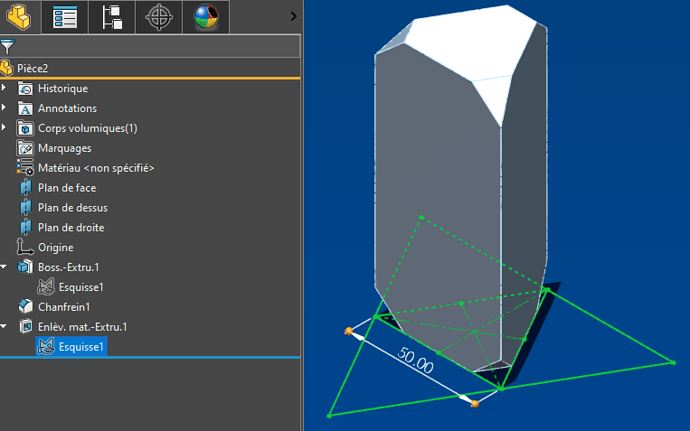The image size is (690, 431).
Task: Click the Origine item in tree
Action: tap(55, 247)
